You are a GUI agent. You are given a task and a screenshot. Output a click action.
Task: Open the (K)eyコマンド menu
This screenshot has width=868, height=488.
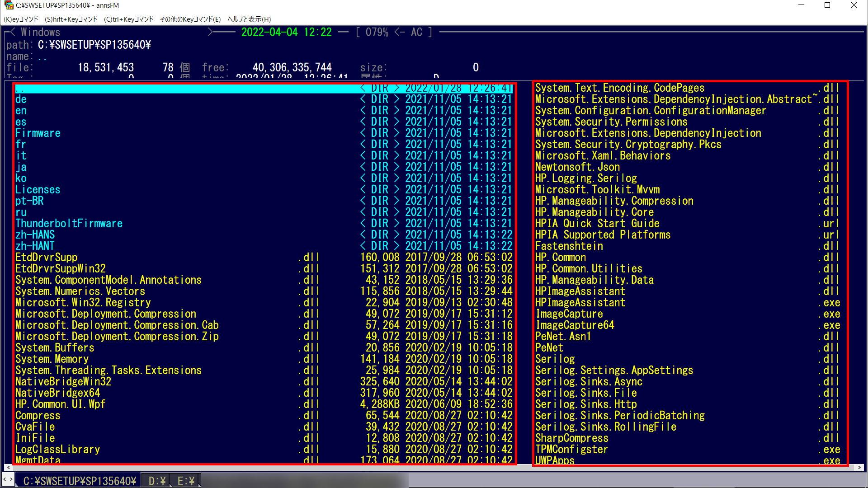[x=21, y=19]
